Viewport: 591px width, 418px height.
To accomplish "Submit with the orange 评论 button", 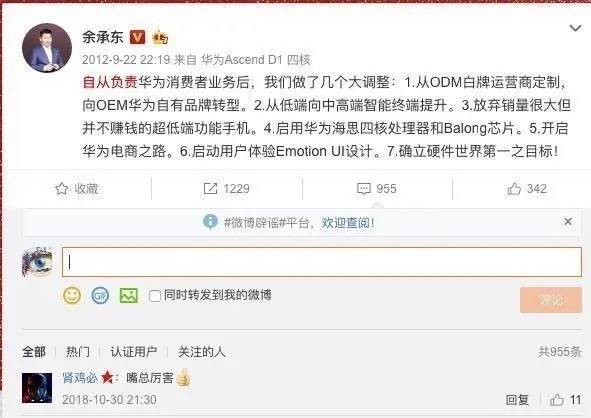I will (x=551, y=300).
